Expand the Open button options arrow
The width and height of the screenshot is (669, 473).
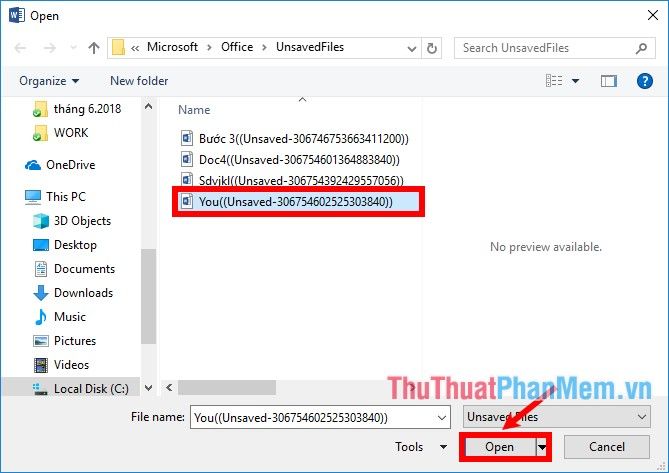[x=542, y=447]
